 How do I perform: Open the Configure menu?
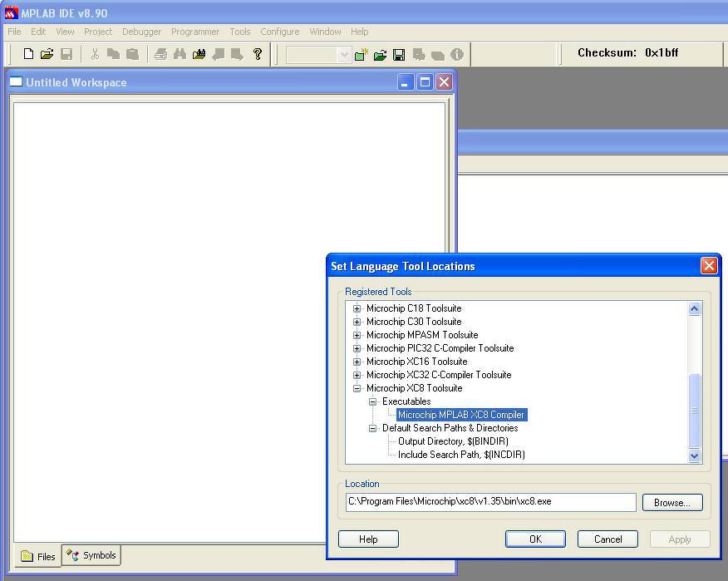279,32
